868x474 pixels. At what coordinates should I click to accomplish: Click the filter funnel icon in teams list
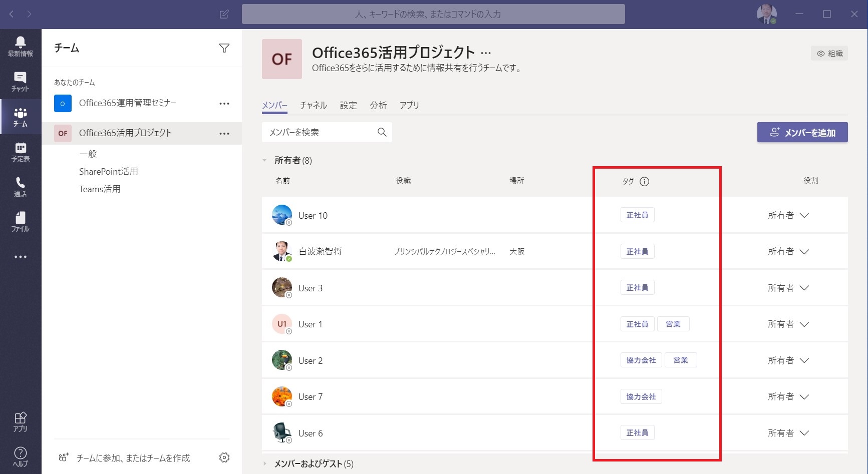(224, 48)
